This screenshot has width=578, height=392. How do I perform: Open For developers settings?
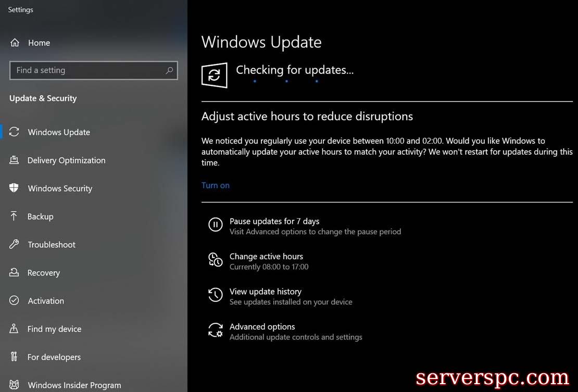tap(54, 357)
